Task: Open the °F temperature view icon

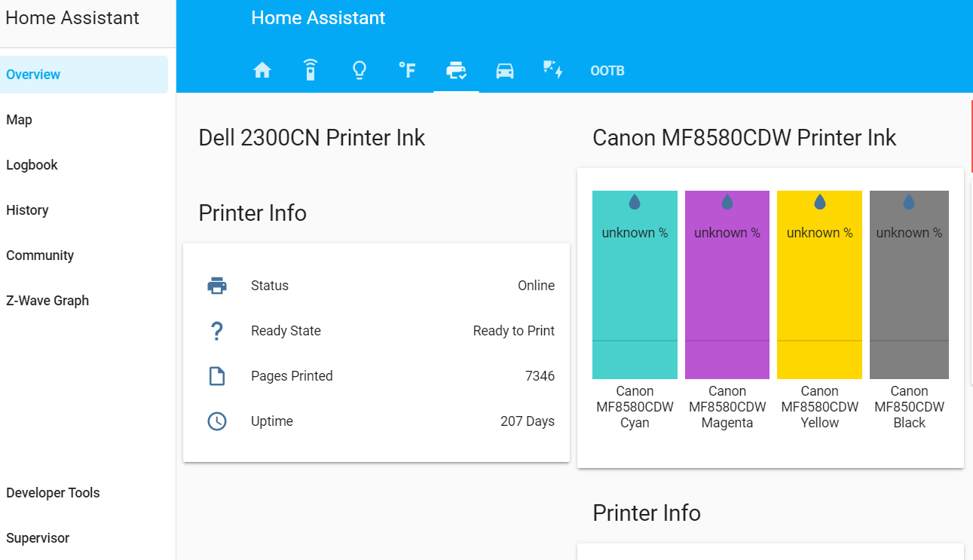Action: point(407,69)
